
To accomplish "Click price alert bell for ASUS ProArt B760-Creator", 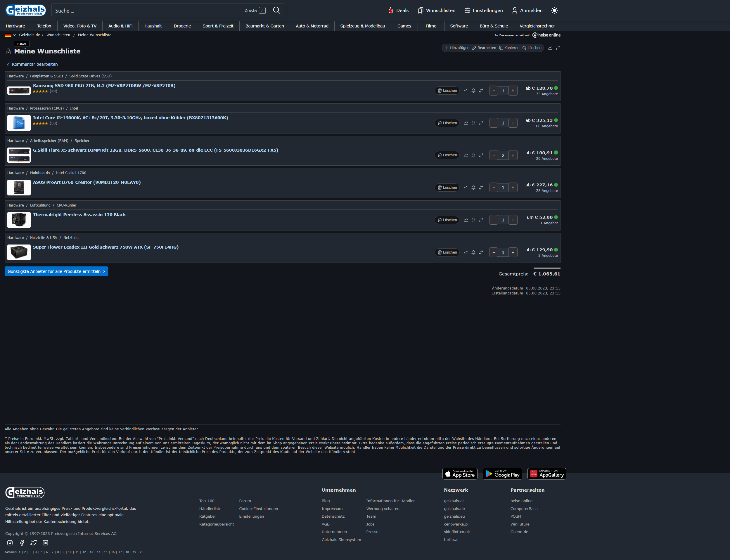I will pos(473,188).
